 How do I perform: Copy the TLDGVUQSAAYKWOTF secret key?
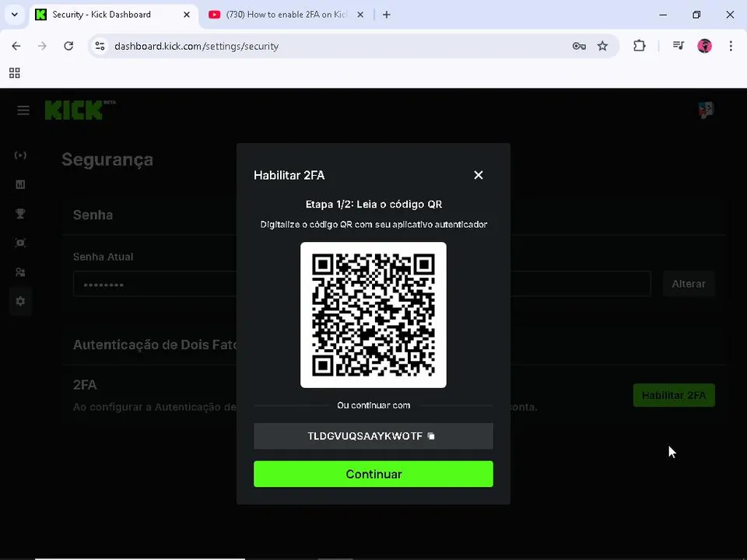tap(431, 436)
